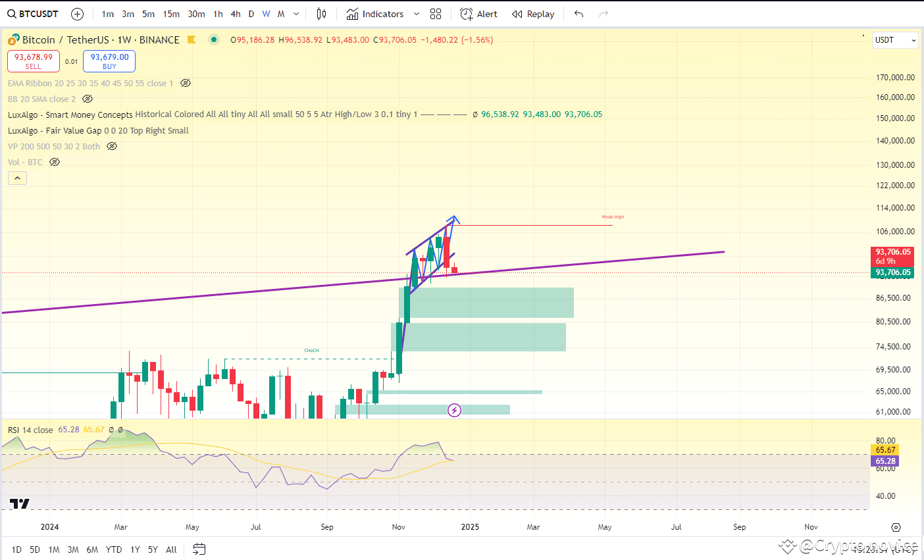Switch to the 1m timeframe
The image size is (924, 560).
(x=108, y=14)
